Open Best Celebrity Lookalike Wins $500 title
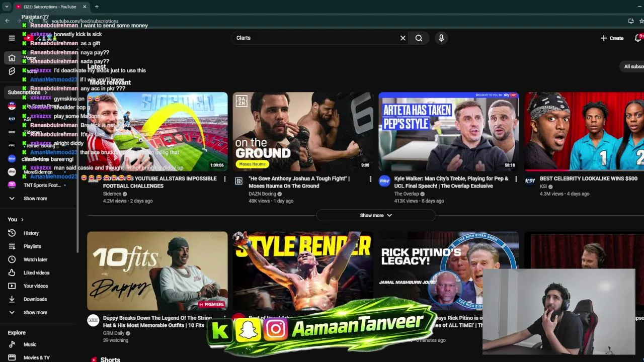644x362 pixels. pos(589,178)
